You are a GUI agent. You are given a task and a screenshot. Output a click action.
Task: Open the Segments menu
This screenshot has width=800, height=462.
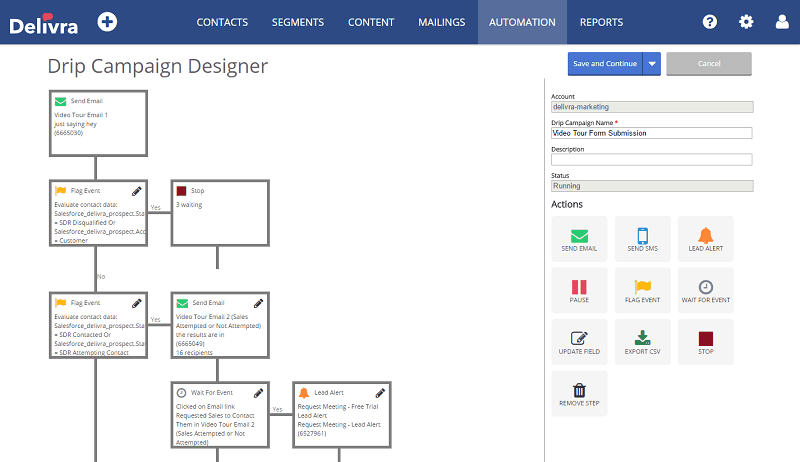tap(297, 22)
